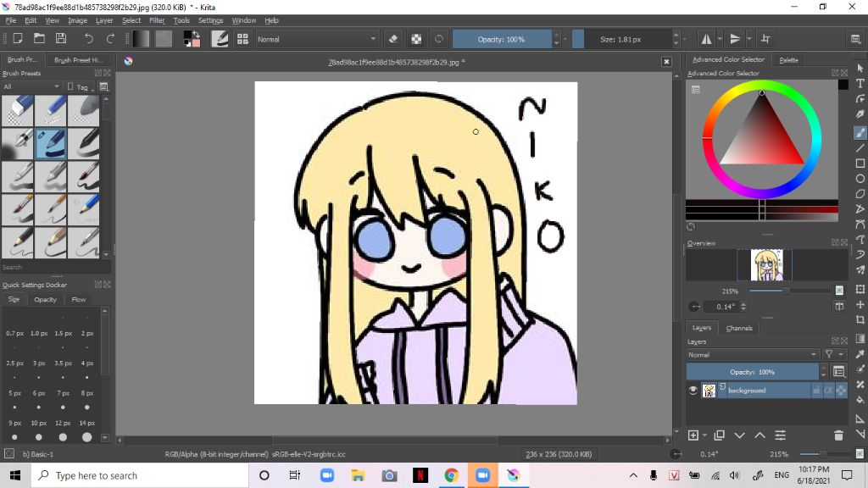Switch to Brush Preset History tab
The width and height of the screenshot is (868, 488).
78,60
